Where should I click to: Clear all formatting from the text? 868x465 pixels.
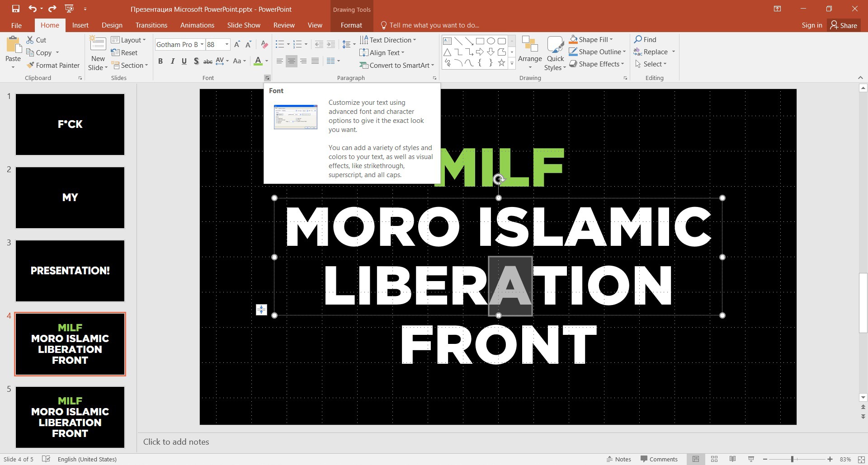pyautogui.click(x=264, y=44)
